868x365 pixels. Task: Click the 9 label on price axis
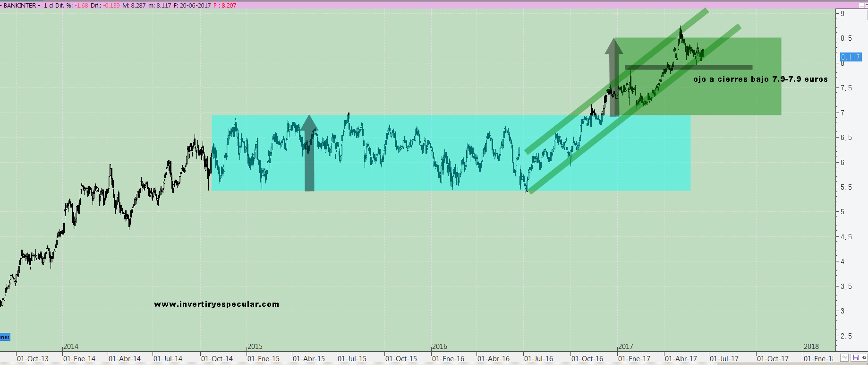[x=842, y=13]
